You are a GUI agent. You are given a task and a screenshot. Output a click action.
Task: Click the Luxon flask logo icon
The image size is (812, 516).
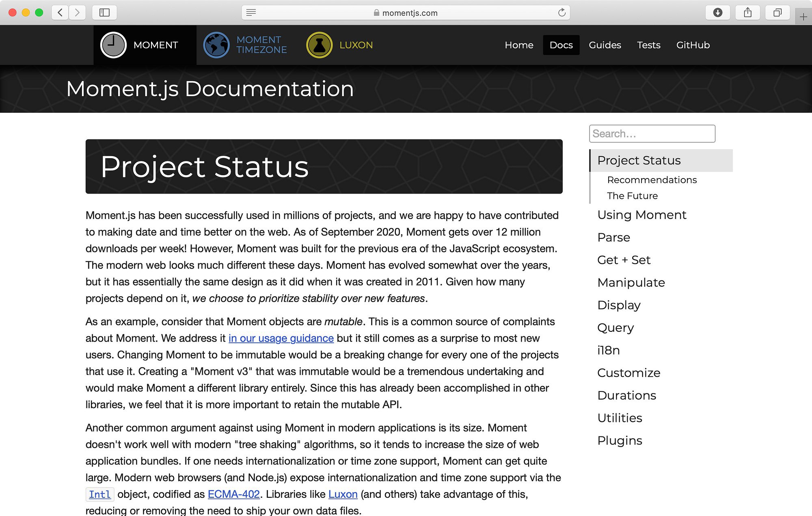319,45
